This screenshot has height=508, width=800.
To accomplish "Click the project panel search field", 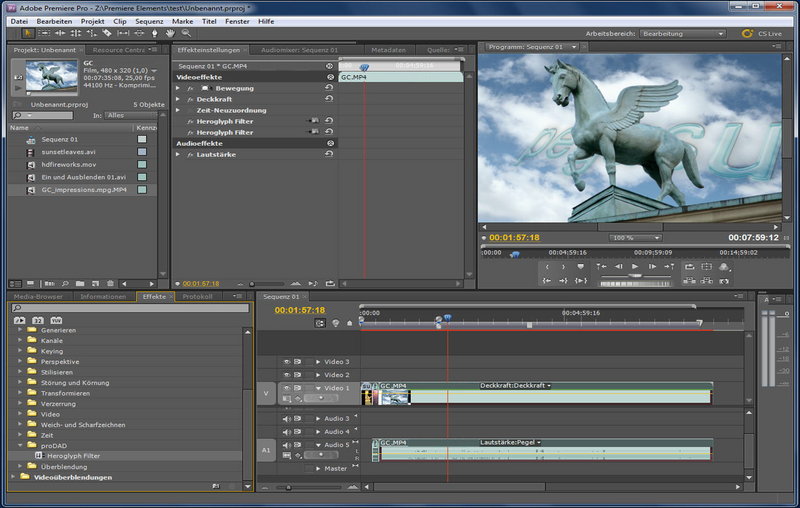I will point(43,116).
